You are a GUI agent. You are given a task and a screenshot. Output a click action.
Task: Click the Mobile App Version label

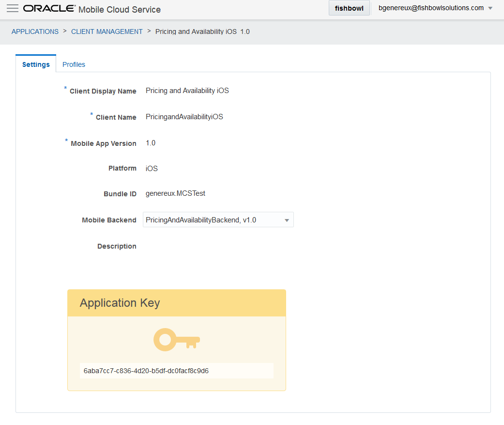tap(104, 143)
